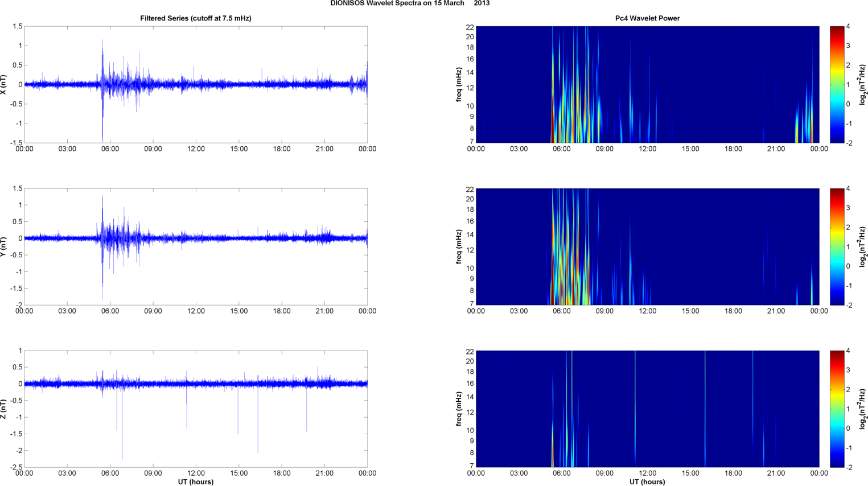The height and width of the screenshot is (486, 868).
Task: Click the main title "DIONISOS Wavelet Spectra on 15 March 2013"
Action: 410,3
